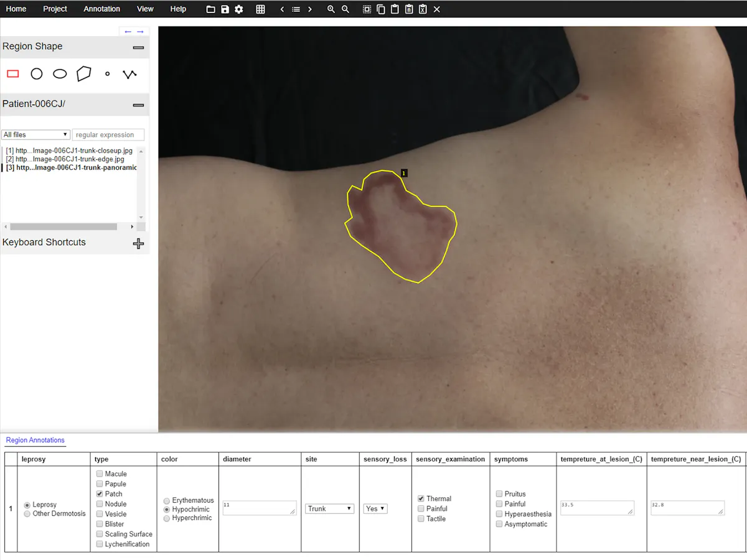Check the Blister type checkbox
Screen dimensions: 747x560
[x=100, y=524]
